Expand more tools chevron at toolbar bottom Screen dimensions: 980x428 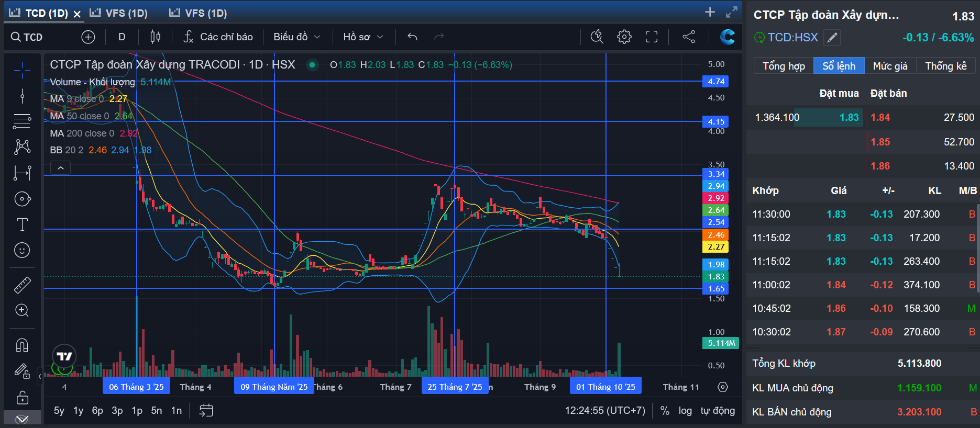point(22,419)
